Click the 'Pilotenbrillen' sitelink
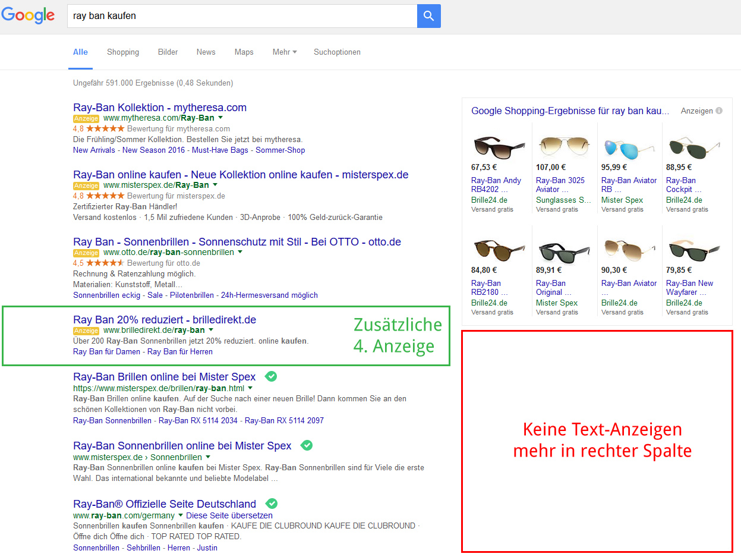This screenshot has width=741, height=560. pos(192,295)
